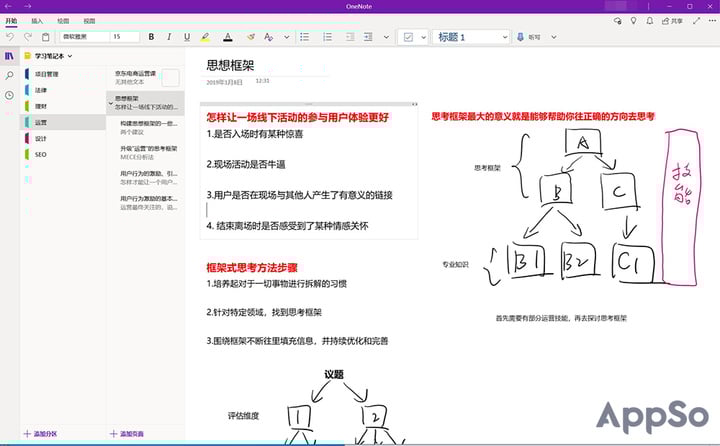The image size is (720, 446).
Task: Open the notifications bell
Action: [x=649, y=21]
